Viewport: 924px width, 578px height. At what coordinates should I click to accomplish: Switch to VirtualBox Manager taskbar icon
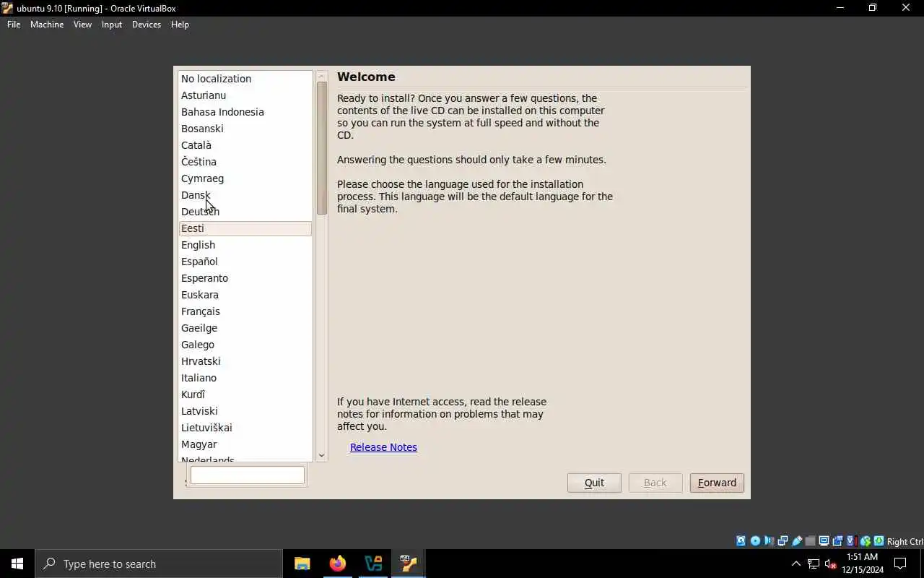pyautogui.click(x=373, y=564)
